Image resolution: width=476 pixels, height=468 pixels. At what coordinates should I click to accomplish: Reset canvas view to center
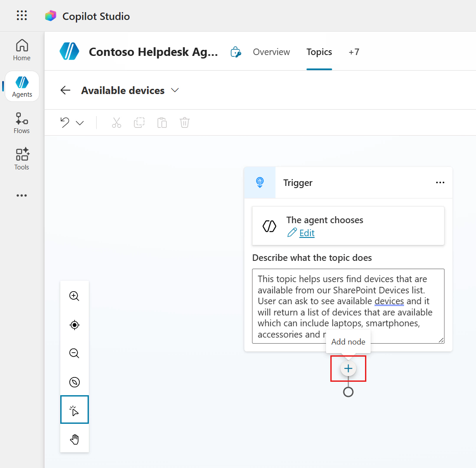tap(75, 325)
